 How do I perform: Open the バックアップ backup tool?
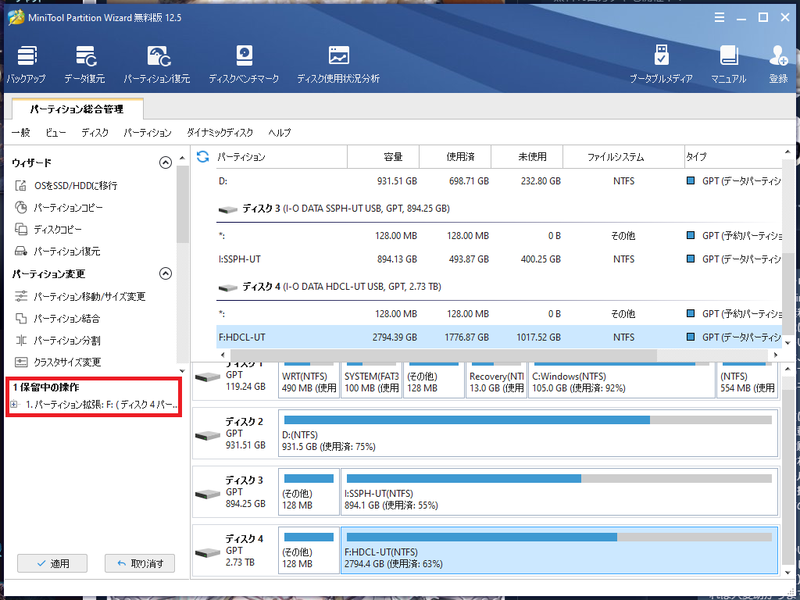point(26,64)
